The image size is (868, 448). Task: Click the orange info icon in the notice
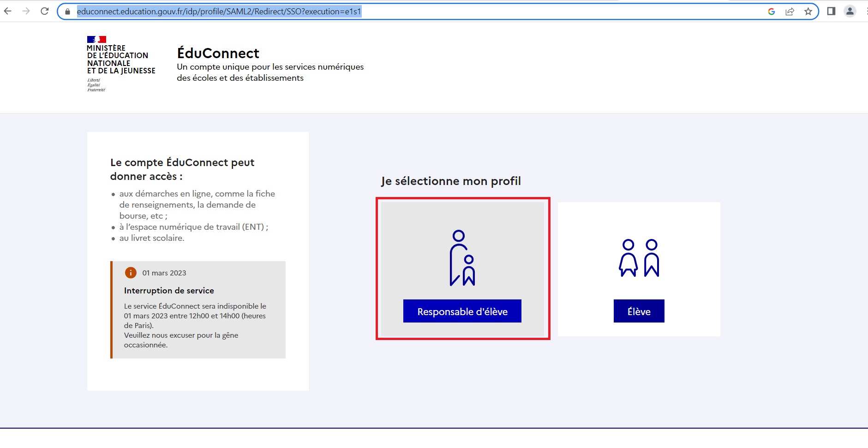click(131, 273)
